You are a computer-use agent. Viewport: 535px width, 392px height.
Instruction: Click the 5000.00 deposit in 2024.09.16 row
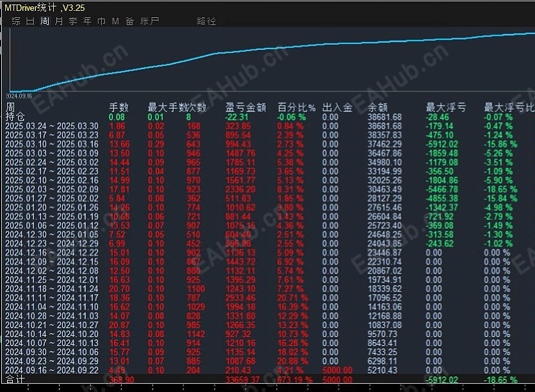[x=338, y=370]
